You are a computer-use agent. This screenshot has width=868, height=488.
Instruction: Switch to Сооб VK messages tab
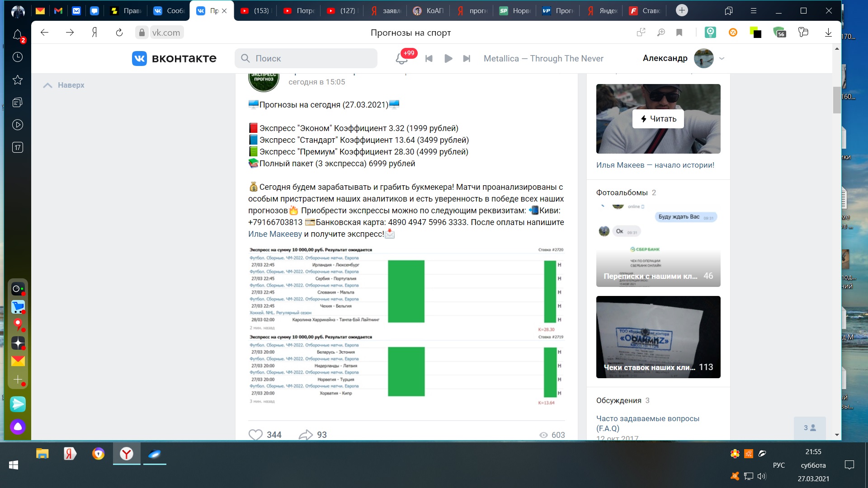(x=169, y=11)
